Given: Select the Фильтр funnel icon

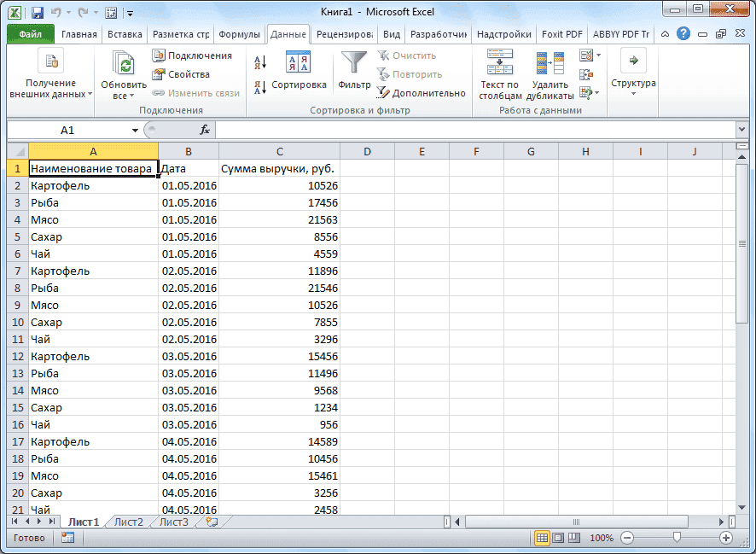Looking at the screenshot, I should tap(353, 62).
